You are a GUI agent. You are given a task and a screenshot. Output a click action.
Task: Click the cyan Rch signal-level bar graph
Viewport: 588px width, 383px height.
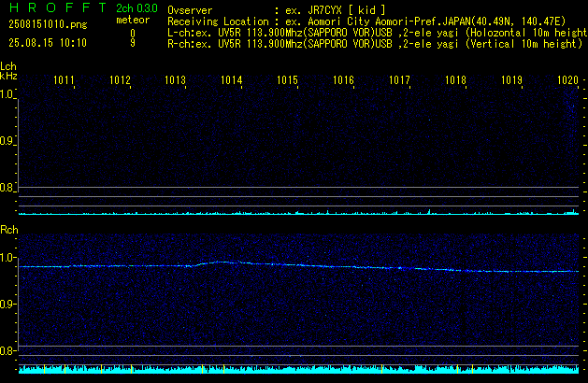(x=298, y=369)
